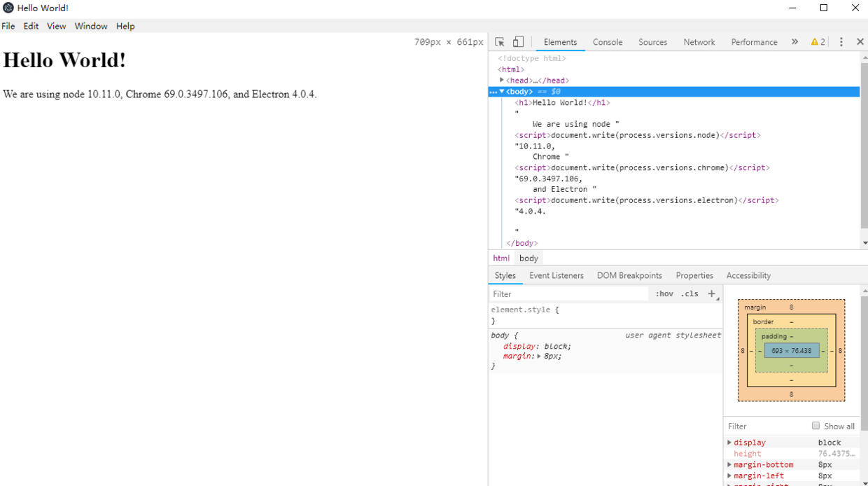Image resolution: width=868 pixels, height=486 pixels.
Task: Activate the inspect element picker icon
Action: click(500, 42)
